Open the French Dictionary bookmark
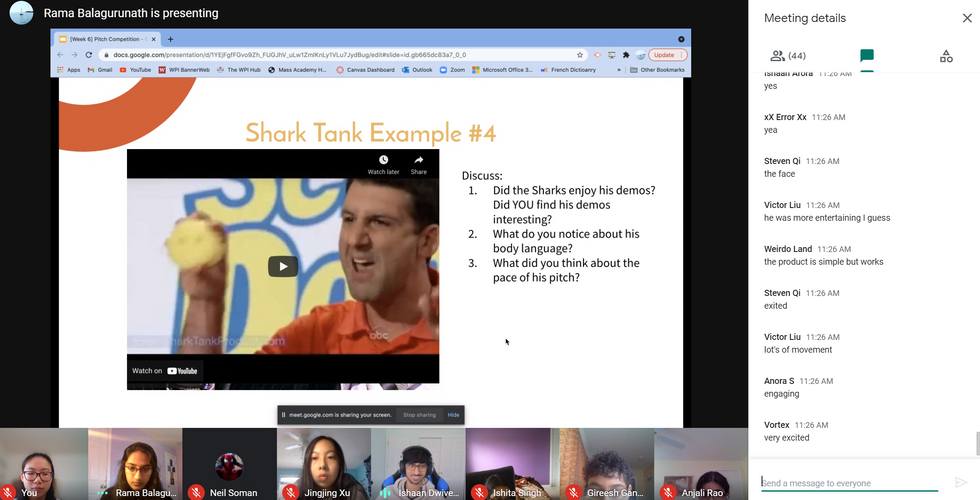The height and width of the screenshot is (500, 980). tap(569, 70)
